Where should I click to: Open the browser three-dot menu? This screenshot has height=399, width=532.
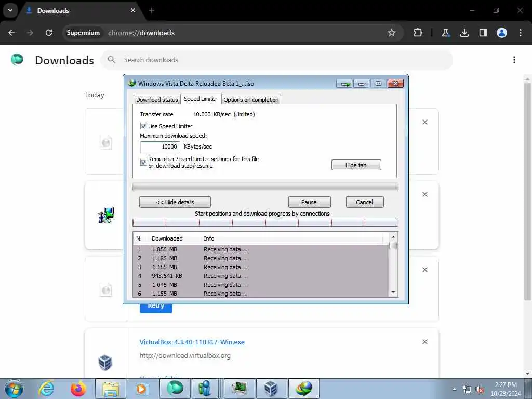coord(521,33)
